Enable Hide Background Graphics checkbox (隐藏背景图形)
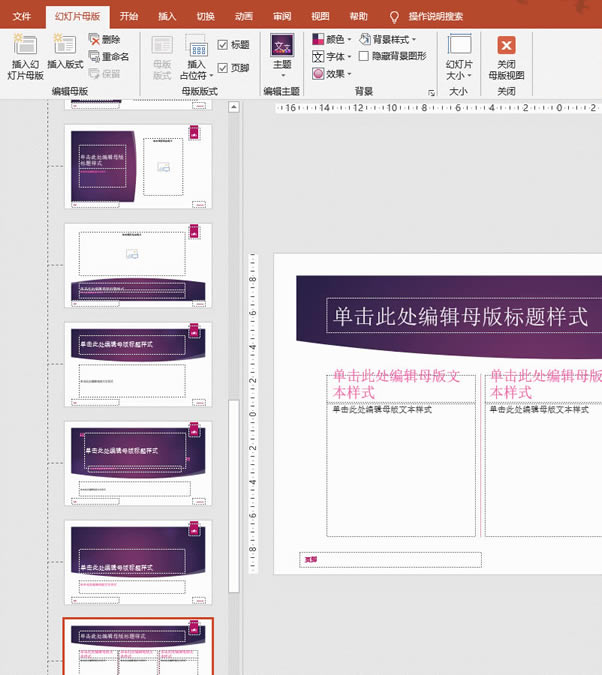 [x=364, y=56]
